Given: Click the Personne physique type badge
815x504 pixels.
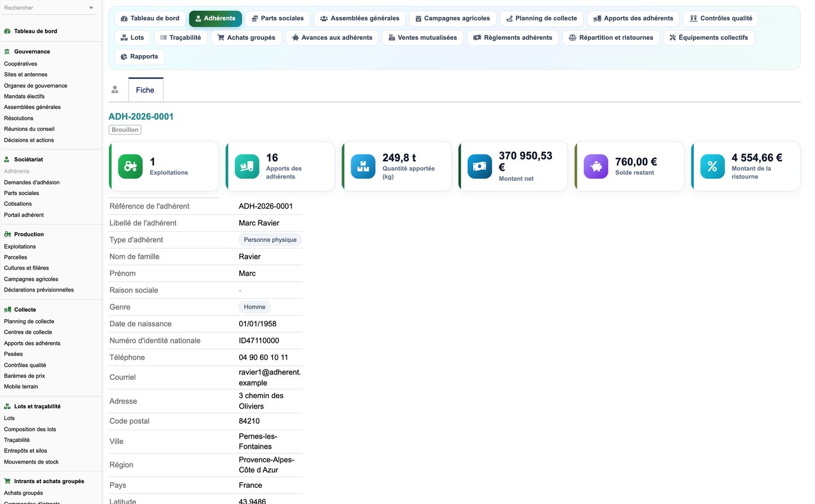Looking at the screenshot, I should pos(270,240).
